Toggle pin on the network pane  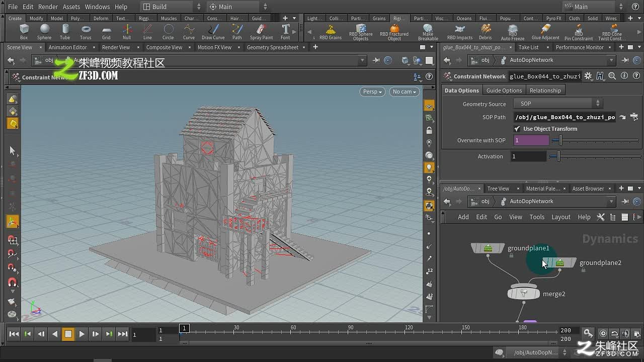pos(625,201)
